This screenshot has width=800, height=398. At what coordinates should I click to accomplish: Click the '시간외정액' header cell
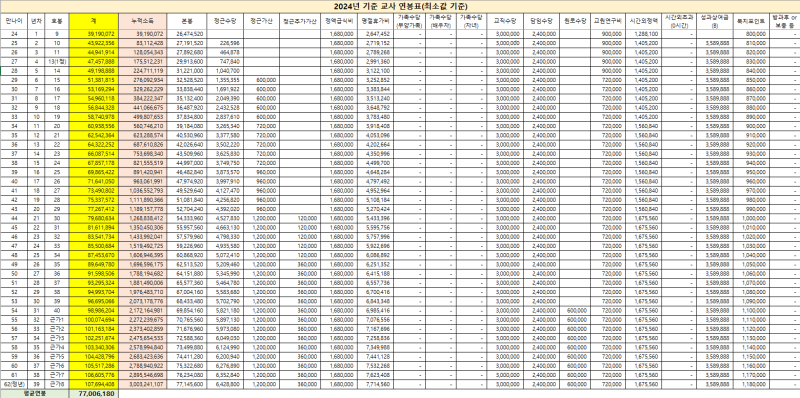coord(644,21)
